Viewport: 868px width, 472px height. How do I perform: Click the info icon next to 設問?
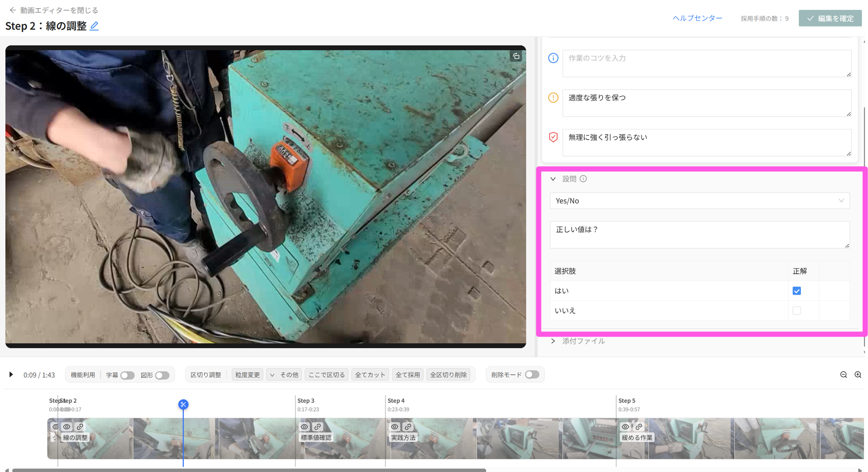pyautogui.click(x=583, y=179)
